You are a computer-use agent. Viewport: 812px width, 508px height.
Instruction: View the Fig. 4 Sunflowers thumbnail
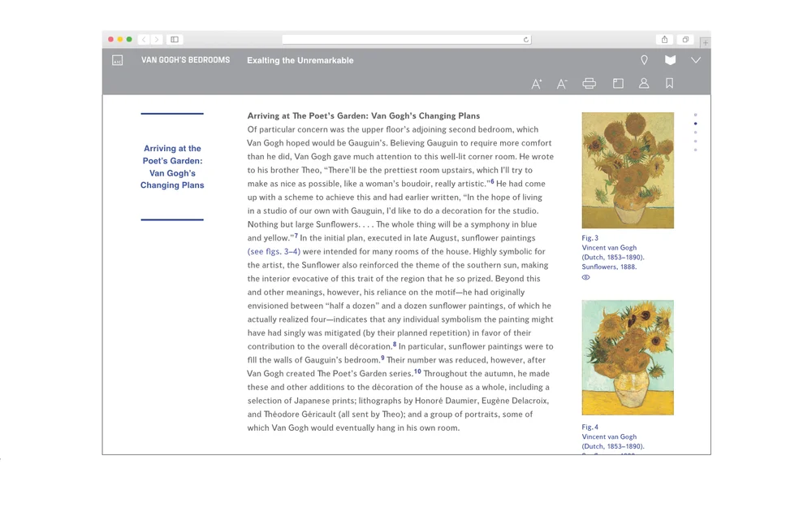point(628,357)
